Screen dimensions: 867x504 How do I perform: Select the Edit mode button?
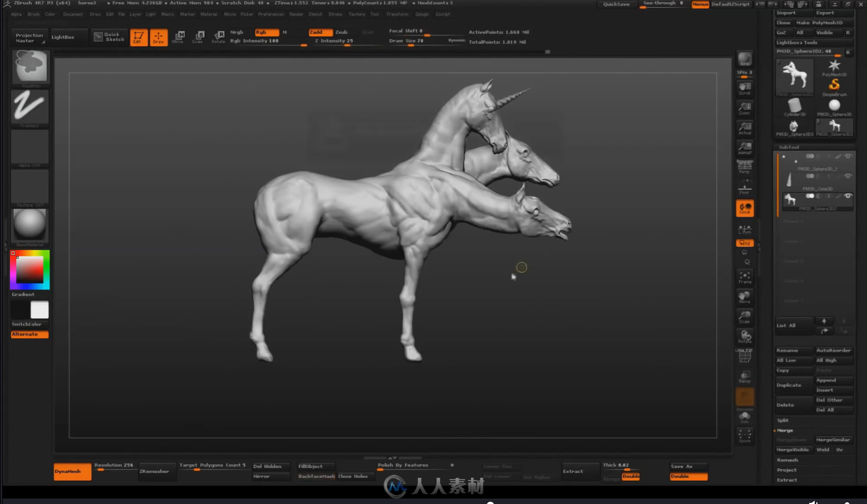(x=139, y=38)
